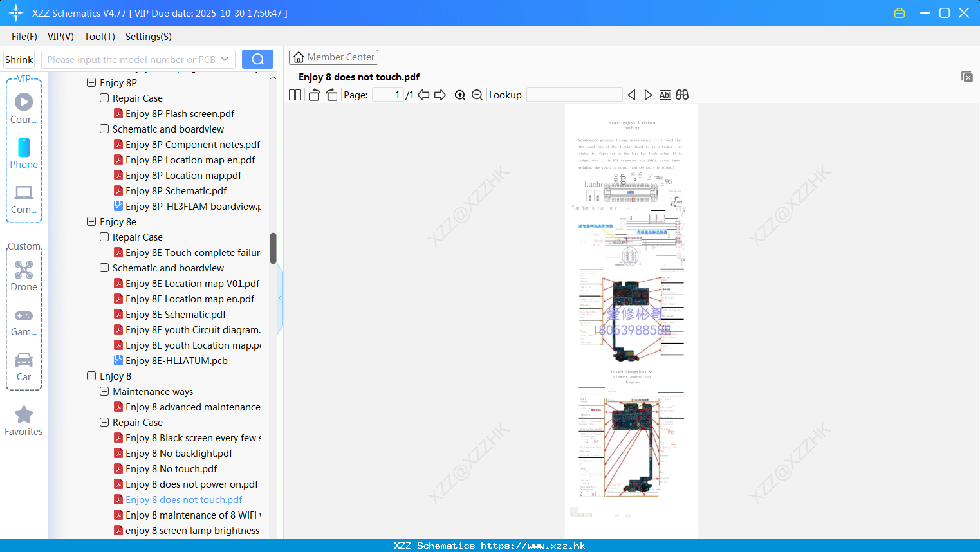Click the yellow VIP bag icon in title bar

click(900, 13)
